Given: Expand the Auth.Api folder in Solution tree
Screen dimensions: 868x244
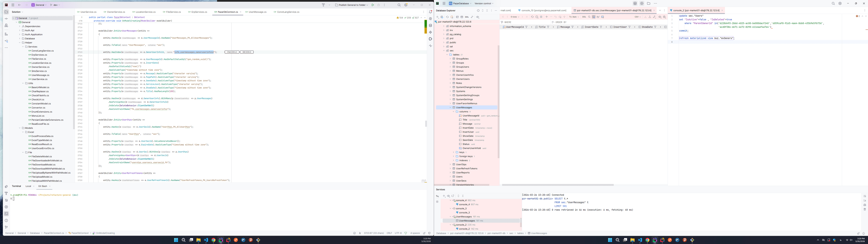Looking at the screenshot, I should point(19,30).
